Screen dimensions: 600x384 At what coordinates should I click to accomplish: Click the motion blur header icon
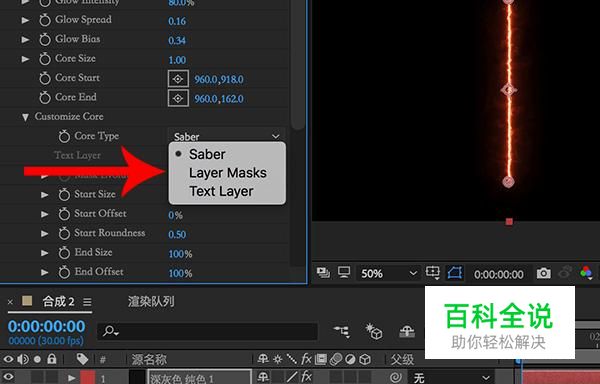pos(336,359)
